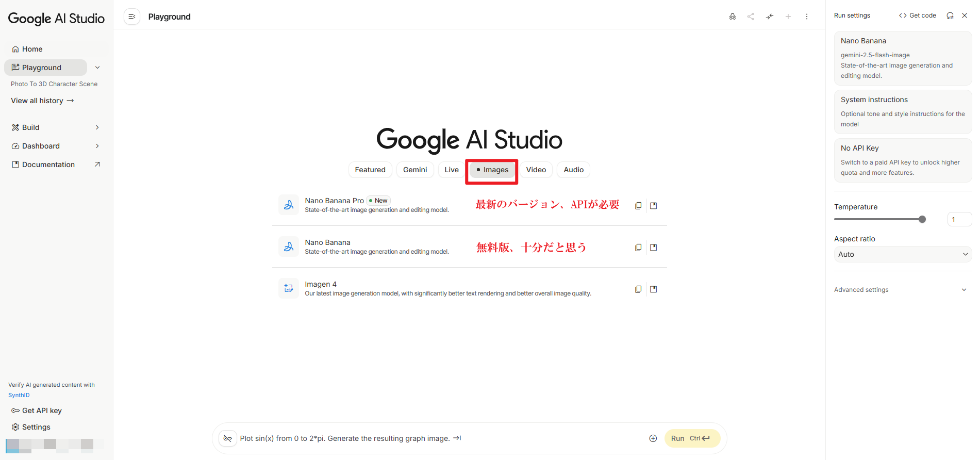Select the Live tab
Image resolution: width=980 pixels, height=460 pixels.
coord(452,170)
